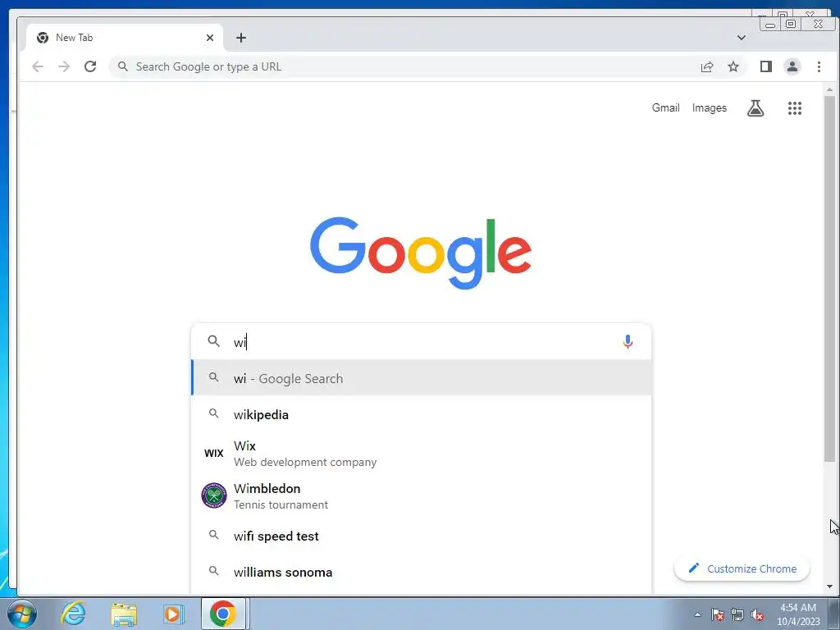The image size is (840, 630).
Task: Bookmark this tab with the star icon
Action: pos(733,66)
